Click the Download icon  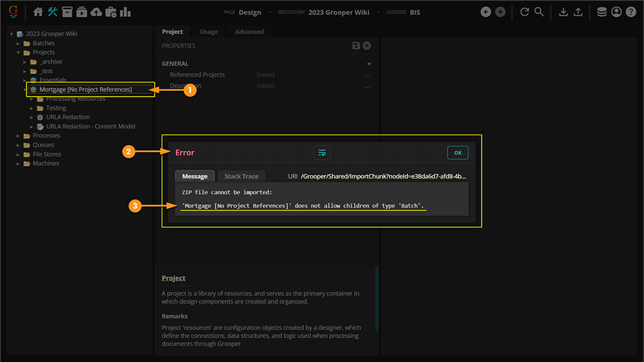(x=563, y=12)
